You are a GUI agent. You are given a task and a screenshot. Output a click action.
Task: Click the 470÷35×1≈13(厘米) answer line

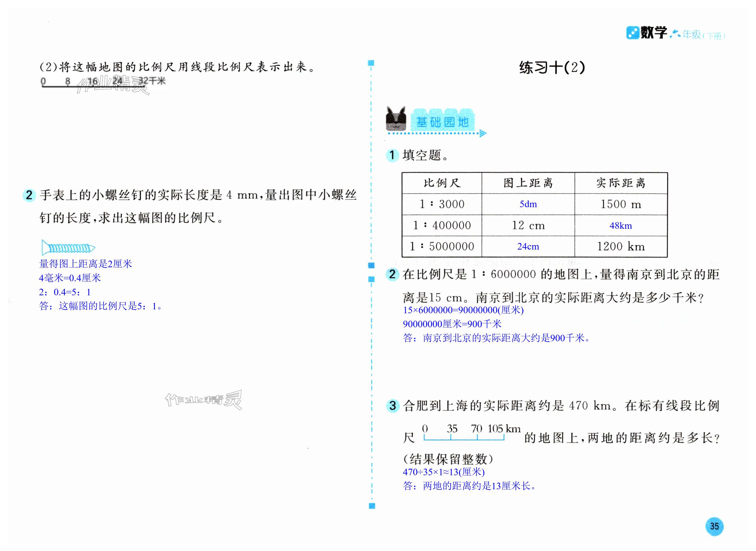(x=444, y=472)
